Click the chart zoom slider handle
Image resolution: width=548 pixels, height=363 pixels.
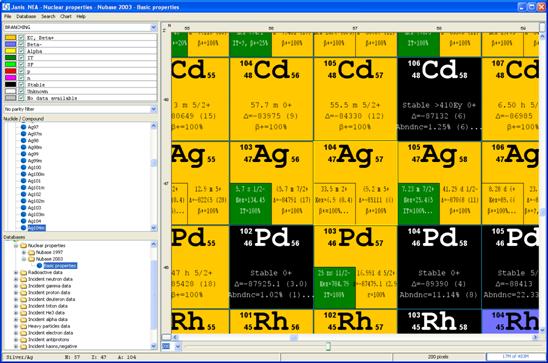(x=328, y=346)
